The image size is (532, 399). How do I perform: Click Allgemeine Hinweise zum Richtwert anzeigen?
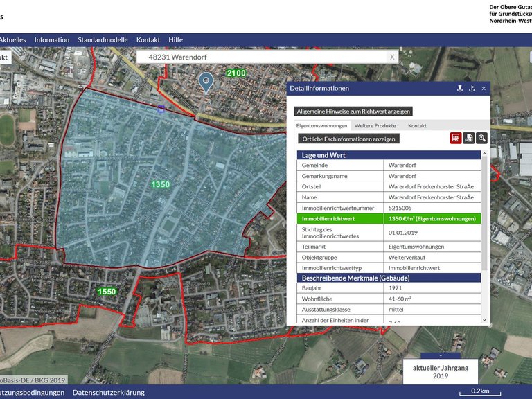(353, 111)
